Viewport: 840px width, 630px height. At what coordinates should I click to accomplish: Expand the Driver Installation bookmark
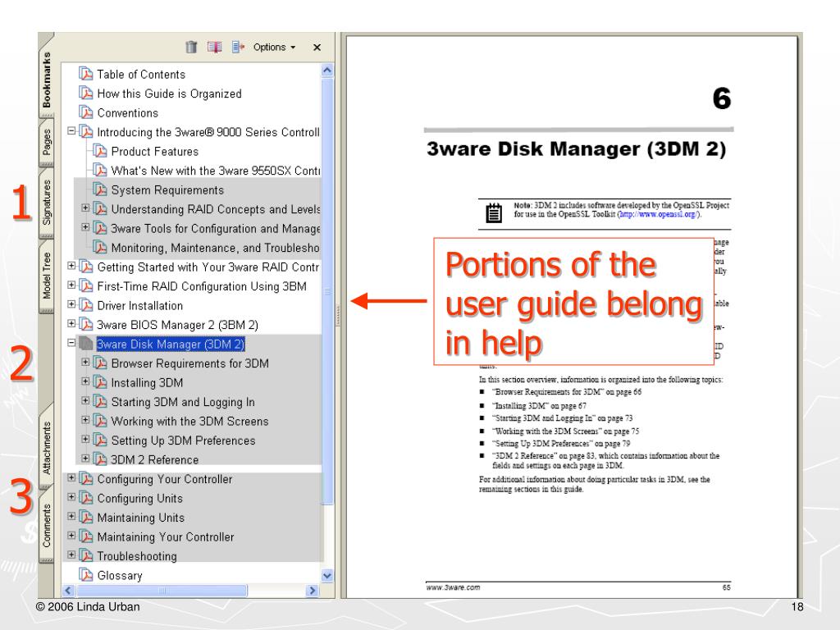pyautogui.click(x=71, y=304)
